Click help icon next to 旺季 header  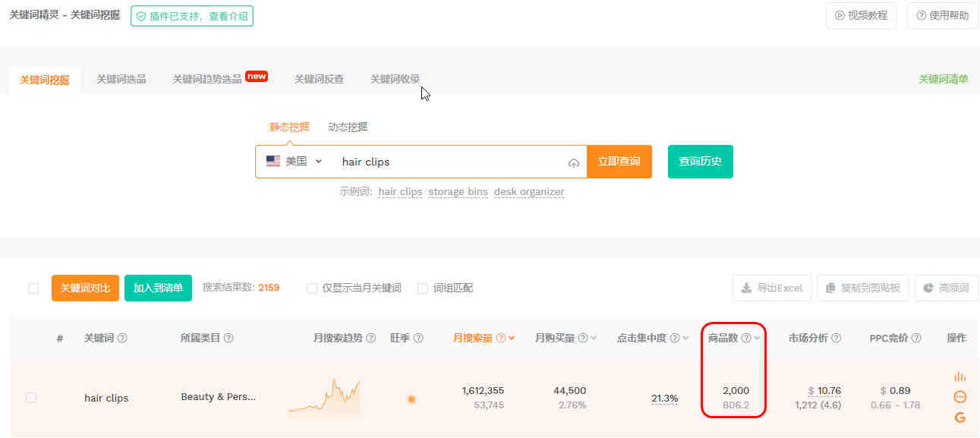coord(418,339)
